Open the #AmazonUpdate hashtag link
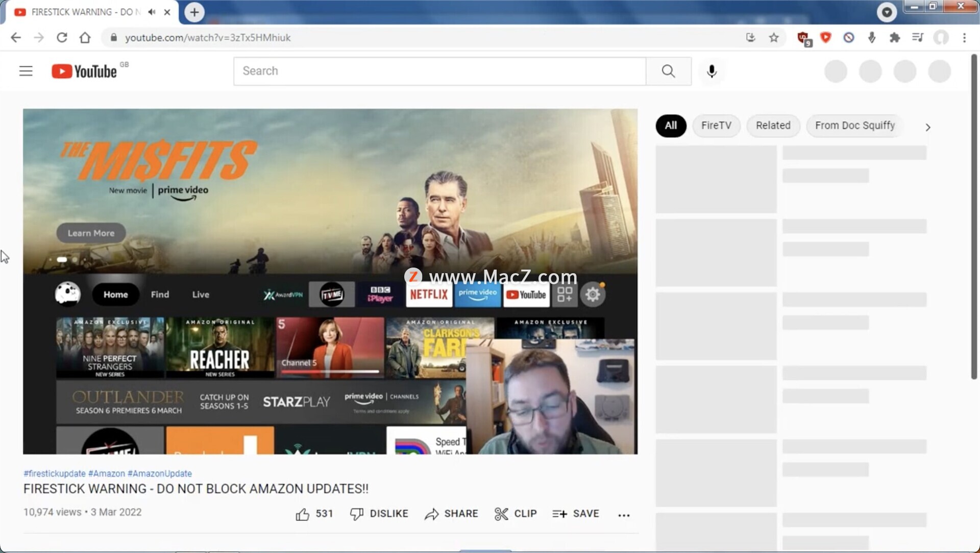Screen dimensions: 980x553 point(160,473)
